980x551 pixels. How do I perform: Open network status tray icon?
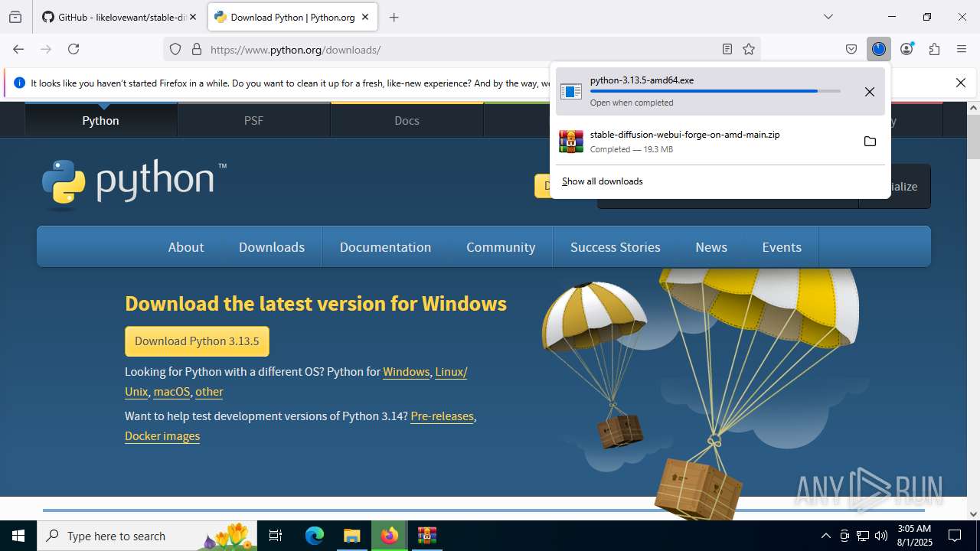[x=863, y=536]
